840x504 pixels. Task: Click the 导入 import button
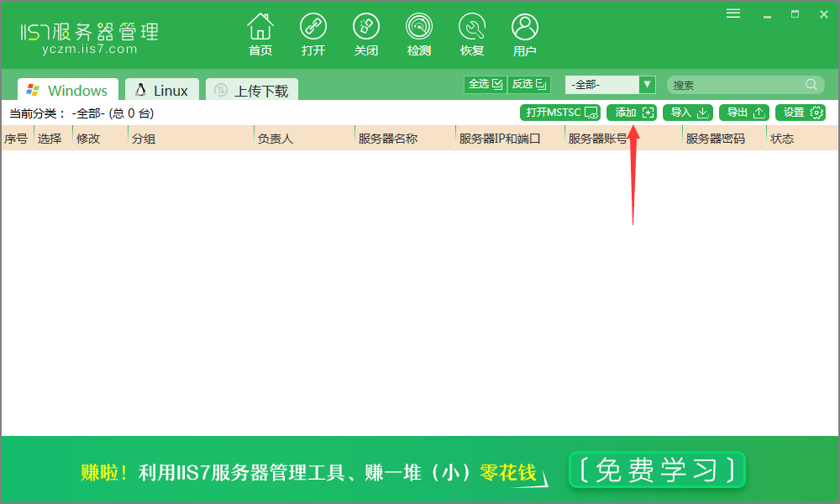tap(688, 113)
